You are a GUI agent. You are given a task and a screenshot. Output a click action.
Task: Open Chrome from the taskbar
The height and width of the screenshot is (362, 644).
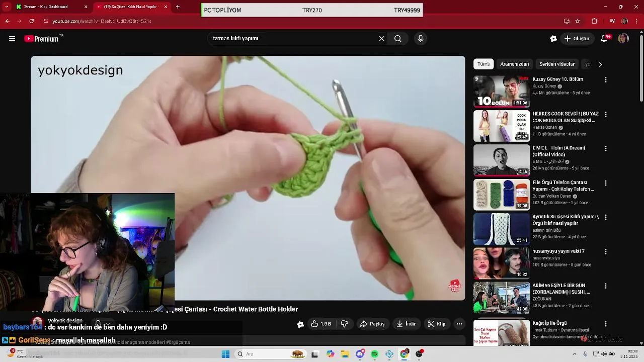pos(404,354)
